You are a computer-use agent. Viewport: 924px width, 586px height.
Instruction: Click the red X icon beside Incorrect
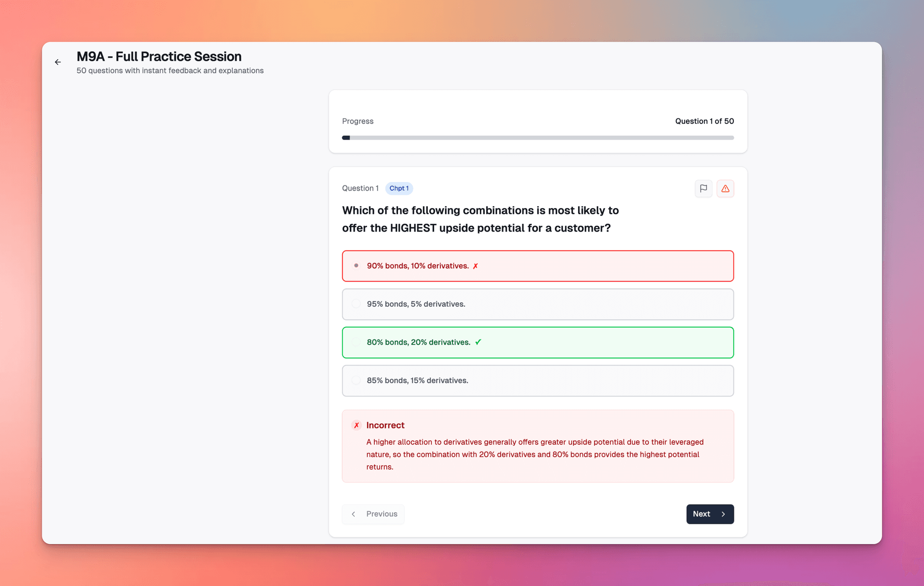357,425
